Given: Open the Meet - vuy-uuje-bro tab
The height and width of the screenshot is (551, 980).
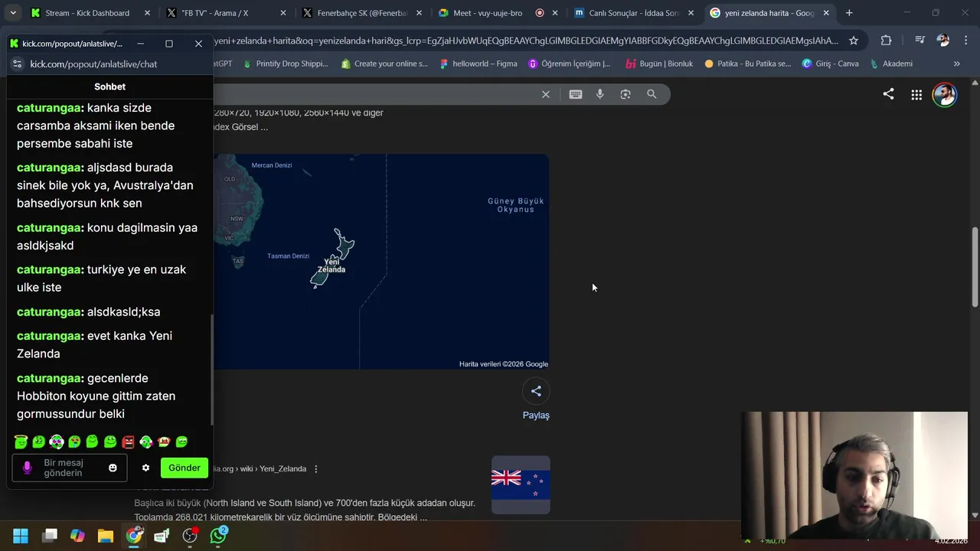Looking at the screenshot, I should [496, 13].
